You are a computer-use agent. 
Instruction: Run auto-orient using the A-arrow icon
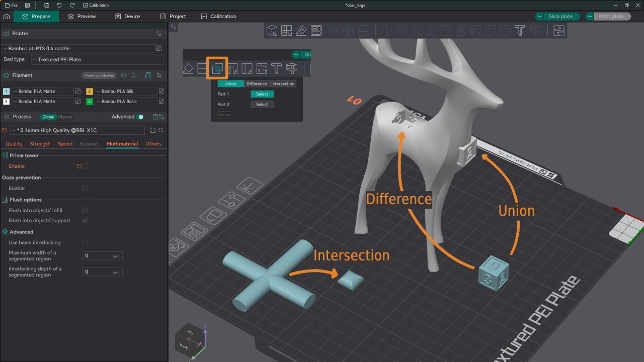pos(301,30)
